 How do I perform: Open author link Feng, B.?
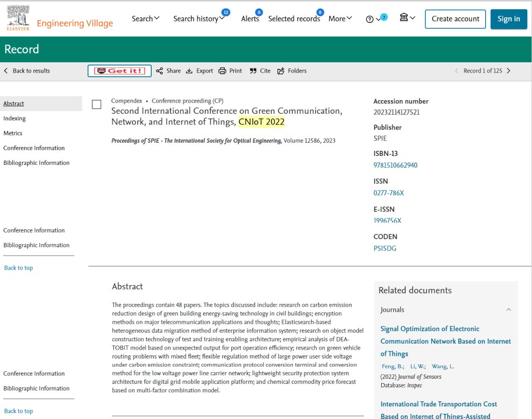click(x=393, y=367)
